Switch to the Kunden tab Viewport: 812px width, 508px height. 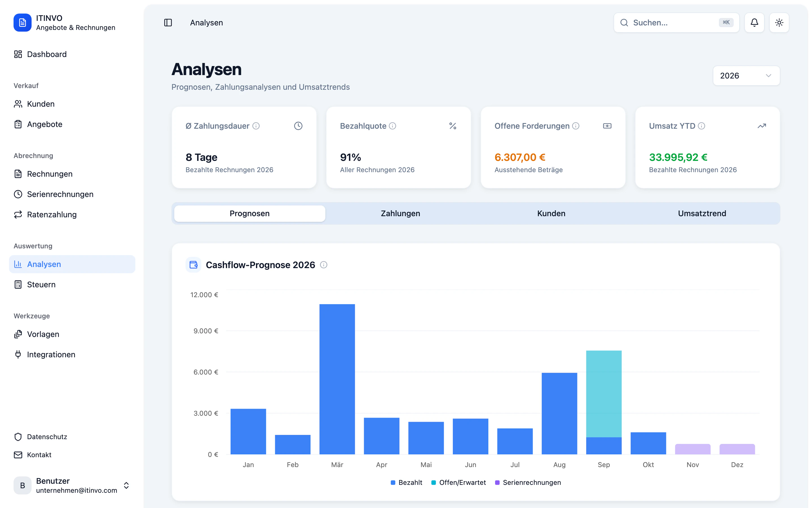[551, 213]
